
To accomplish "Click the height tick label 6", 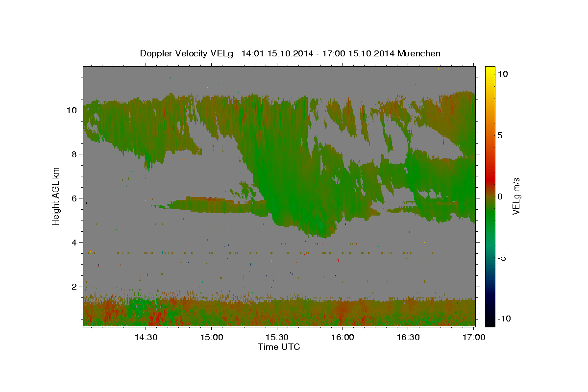I will (x=74, y=198).
